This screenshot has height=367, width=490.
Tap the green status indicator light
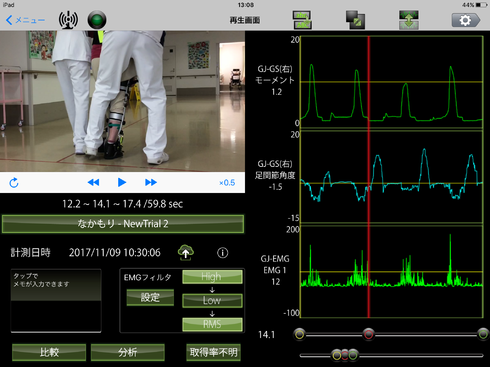click(x=97, y=20)
